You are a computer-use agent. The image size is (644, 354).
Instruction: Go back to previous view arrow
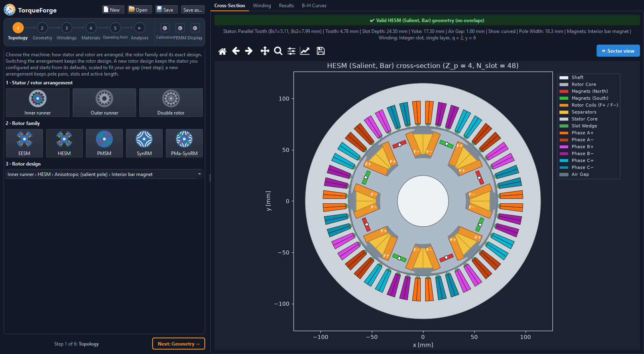pos(236,51)
